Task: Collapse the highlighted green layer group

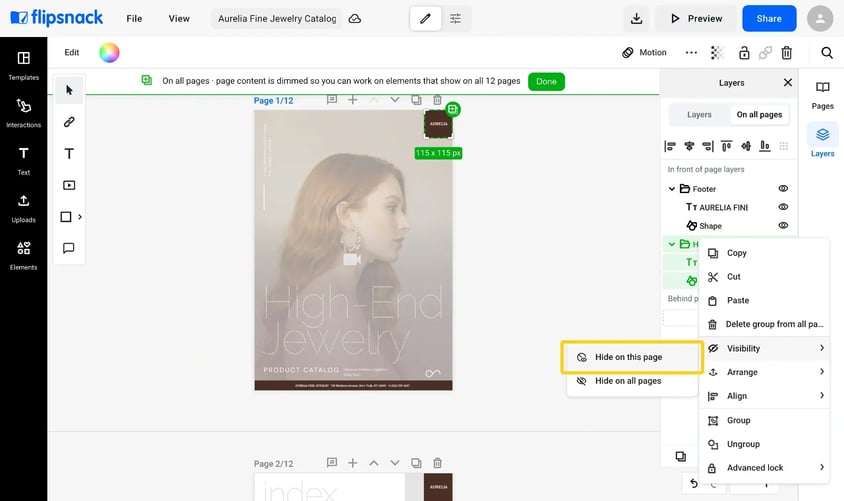Action: pos(671,244)
